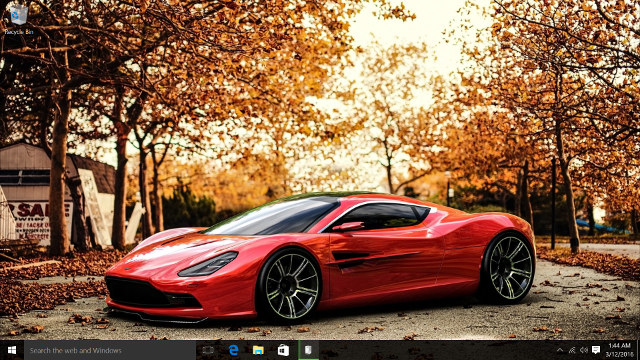Open File Explorer from the taskbar

click(258, 350)
